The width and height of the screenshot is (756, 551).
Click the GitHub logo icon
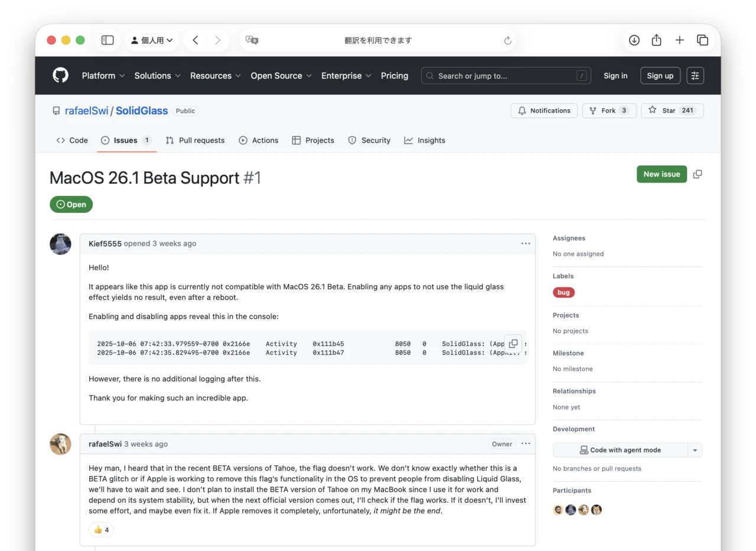(60, 75)
